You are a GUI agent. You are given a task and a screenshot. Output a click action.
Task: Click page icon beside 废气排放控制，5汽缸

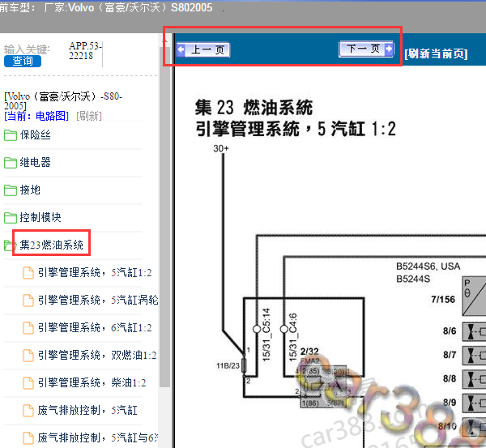coord(28,411)
